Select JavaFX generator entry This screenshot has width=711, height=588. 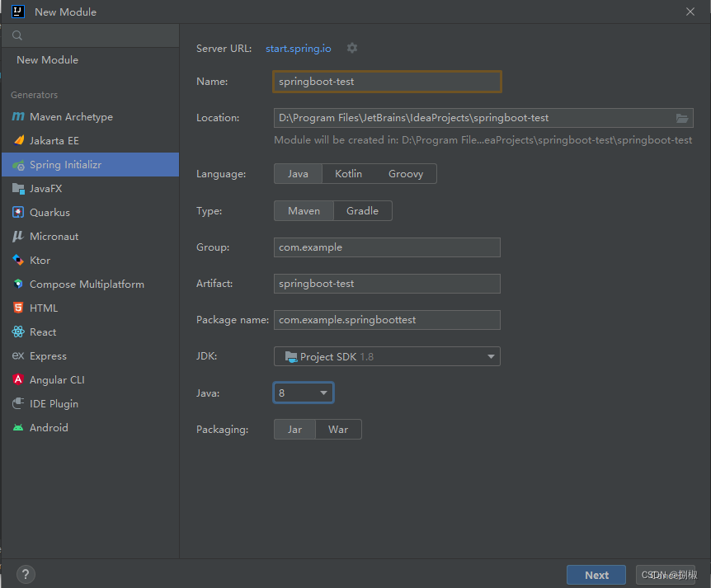(90, 189)
